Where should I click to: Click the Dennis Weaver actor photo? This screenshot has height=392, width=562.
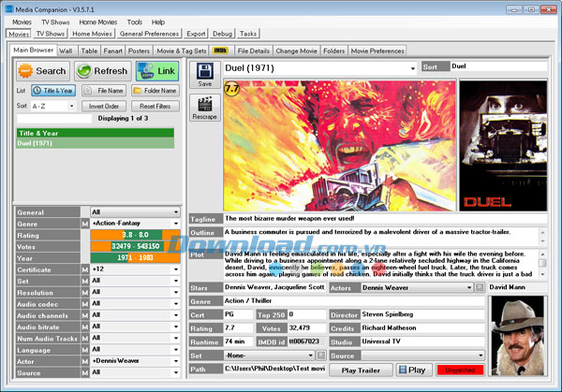[x=518, y=336]
